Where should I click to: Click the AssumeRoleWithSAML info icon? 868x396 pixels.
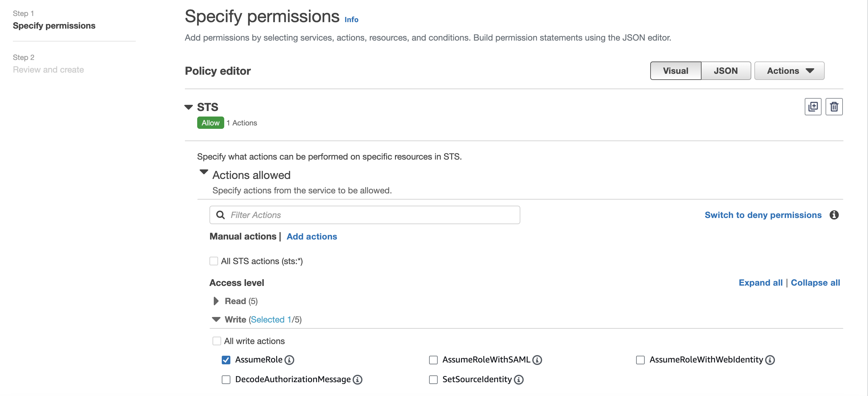[537, 360]
